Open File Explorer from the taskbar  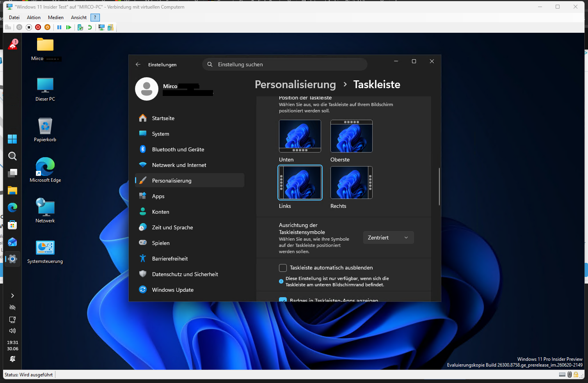(x=12, y=190)
